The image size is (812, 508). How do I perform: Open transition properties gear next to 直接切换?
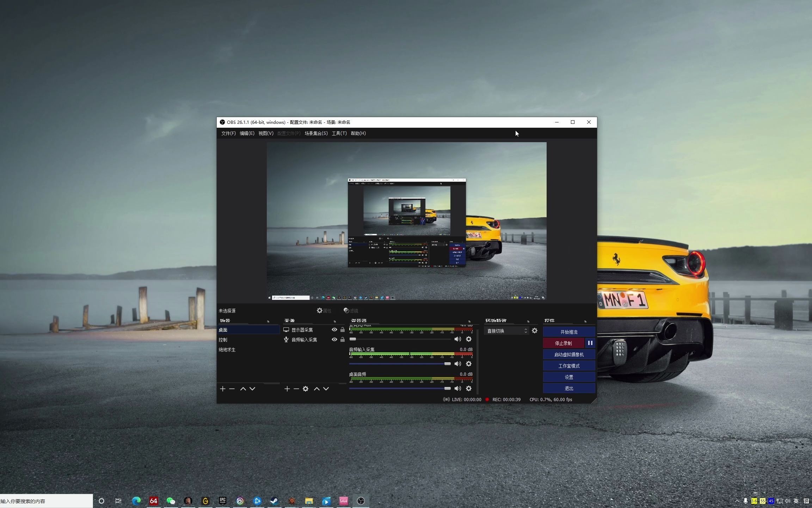[x=535, y=331]
